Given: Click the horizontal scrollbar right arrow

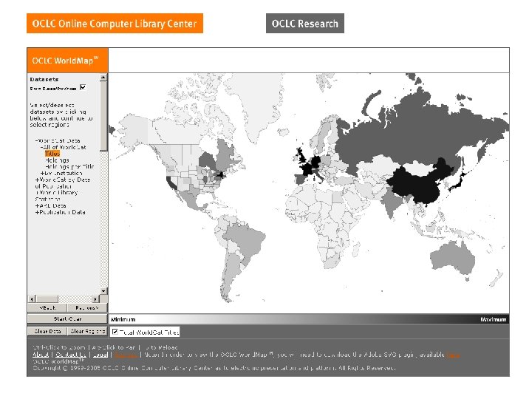Looking at the screenshot, I should click(x=95, y=299).
